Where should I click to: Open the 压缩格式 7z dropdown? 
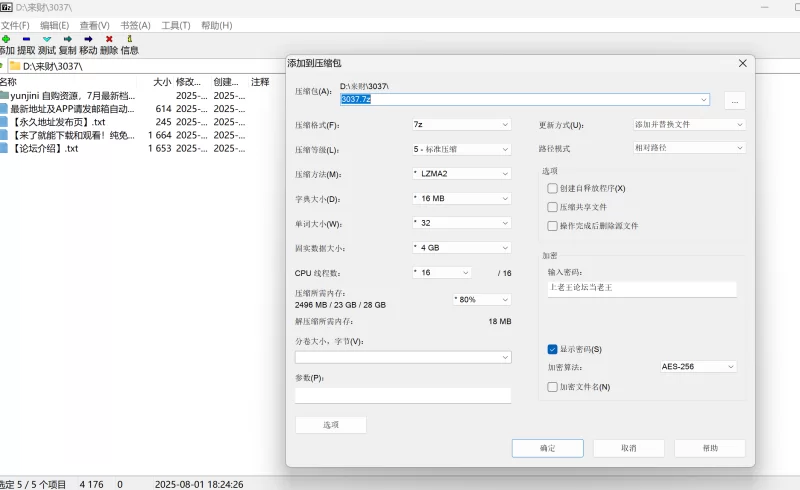tap(461, 125)
